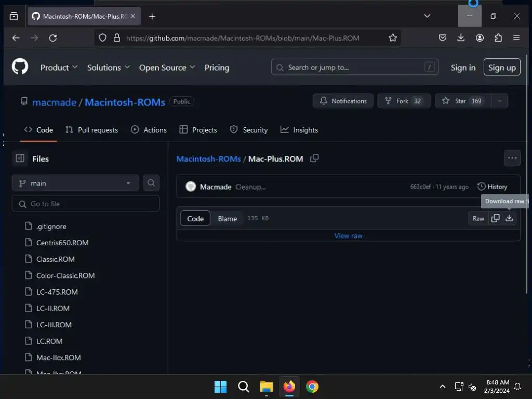Click the browser address bar URL

coord(243,38)
